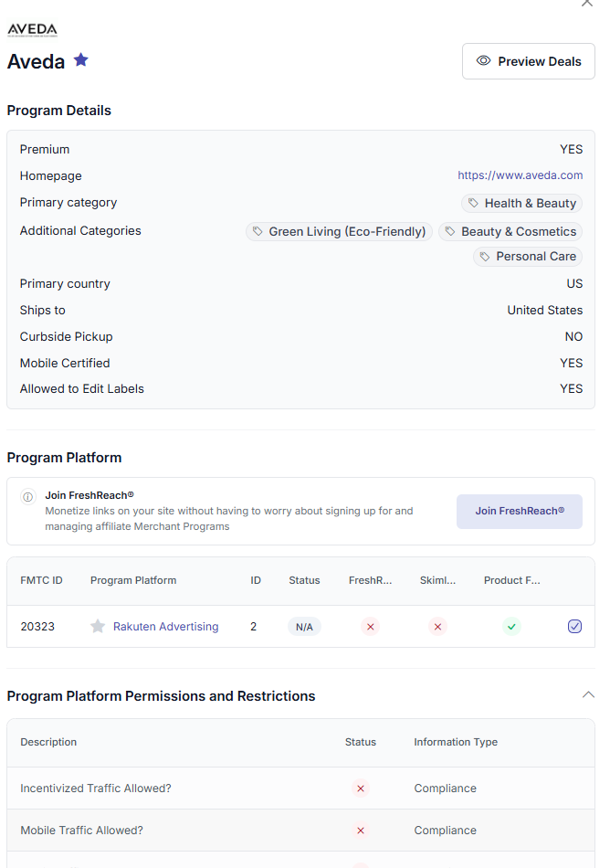Click the info icon in FreshReach banner
The height and width of the screenshot is (868, 610).
click(28, 497)
